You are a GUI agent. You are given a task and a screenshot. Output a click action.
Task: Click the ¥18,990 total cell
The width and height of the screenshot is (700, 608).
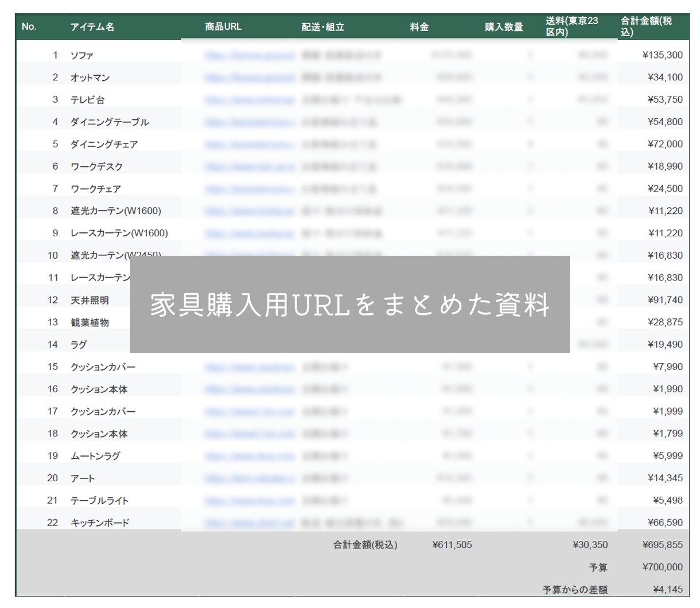pos(665,166)
